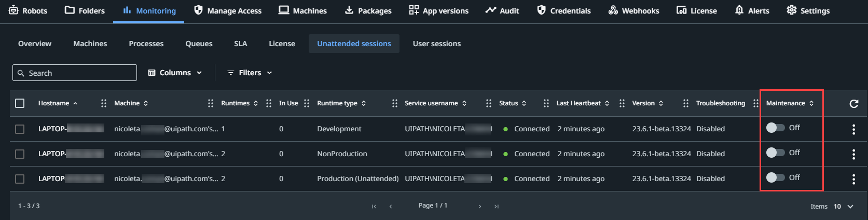Viewport: 868px width, 220px height.
Task: Sort by the Maintenance column arrows
Action: click(x=811, y=103)
